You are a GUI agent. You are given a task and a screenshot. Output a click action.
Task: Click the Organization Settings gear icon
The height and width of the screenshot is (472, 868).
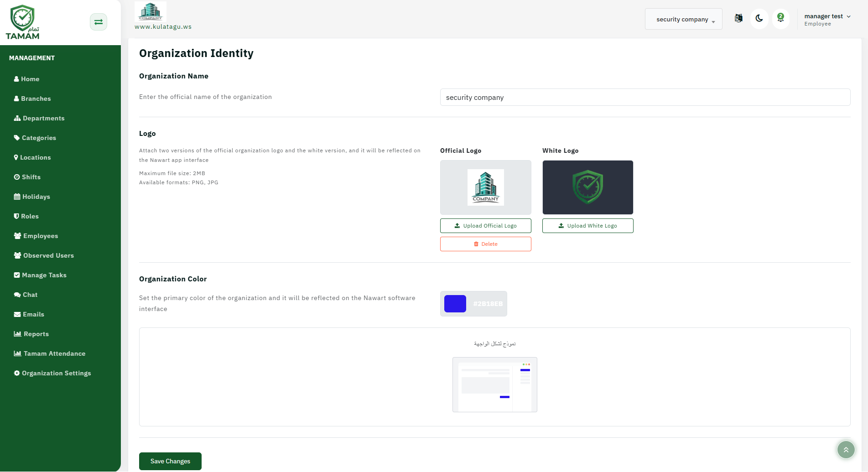coord(17,373)
